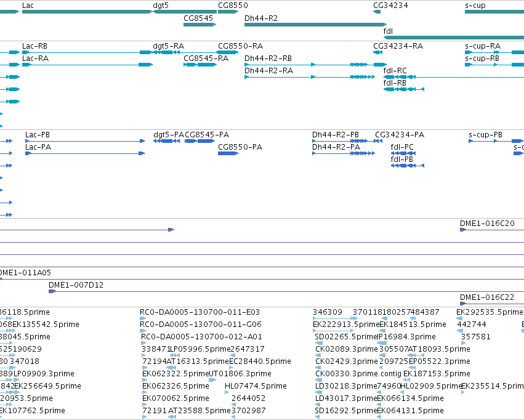Click the CG8545-PA protein label
Image resolution: width=524 pixels, height=420 pixels.
pos(207,135)
